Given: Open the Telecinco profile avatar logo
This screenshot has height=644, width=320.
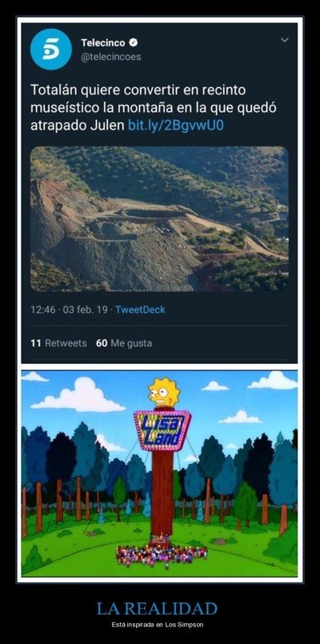Looking at the screenshot, I should pyautogui.click(x=51, y=49).
